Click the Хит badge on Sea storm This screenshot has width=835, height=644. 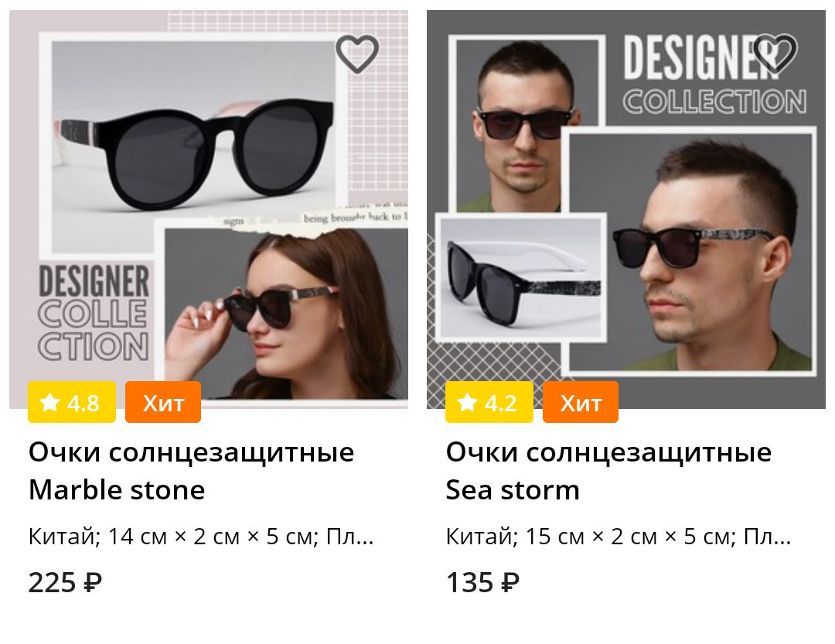(581, 402)
